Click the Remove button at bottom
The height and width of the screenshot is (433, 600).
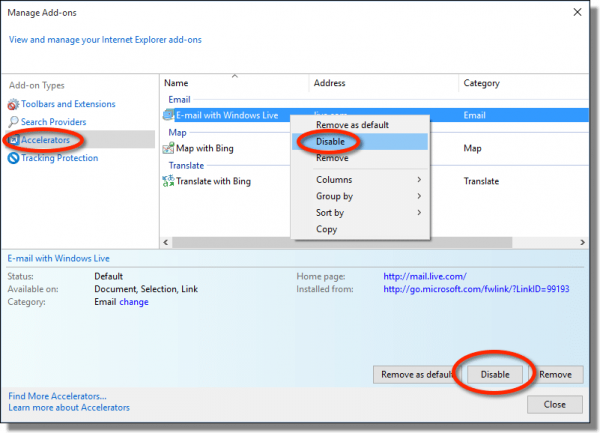pyautogui.click(x=555, y=374)
